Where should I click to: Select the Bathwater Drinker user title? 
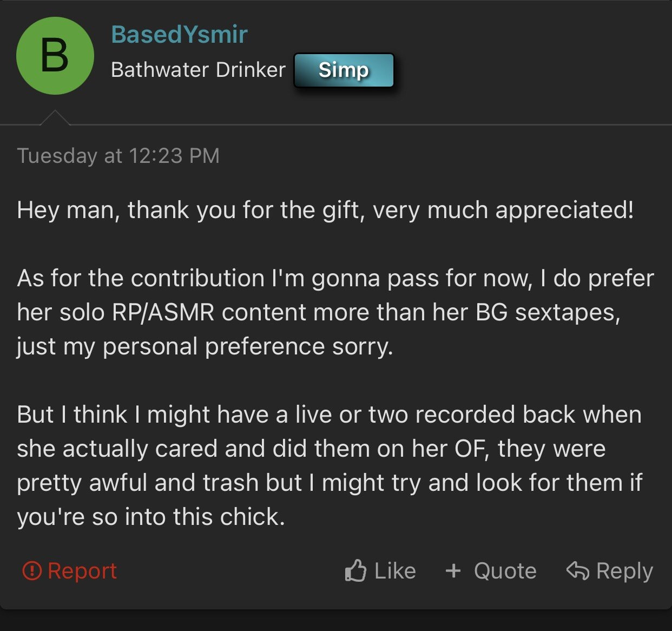point(198,70)
